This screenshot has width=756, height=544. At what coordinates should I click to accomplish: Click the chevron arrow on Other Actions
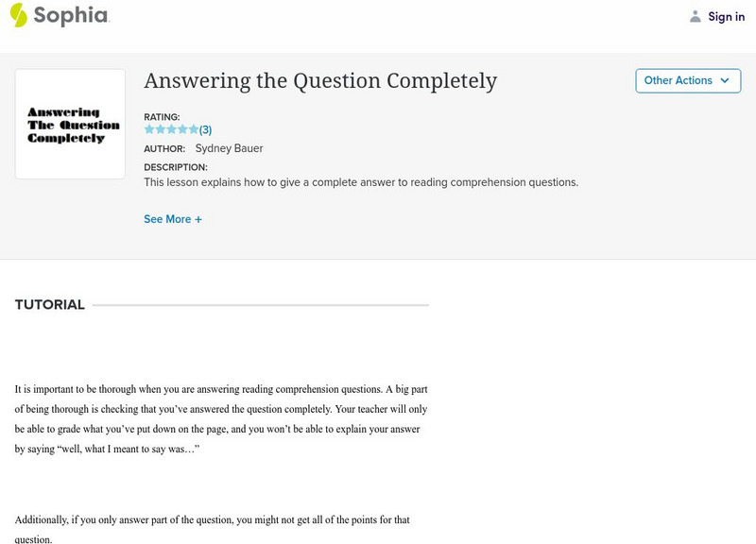pyautogui.click(x=725, y=80)
